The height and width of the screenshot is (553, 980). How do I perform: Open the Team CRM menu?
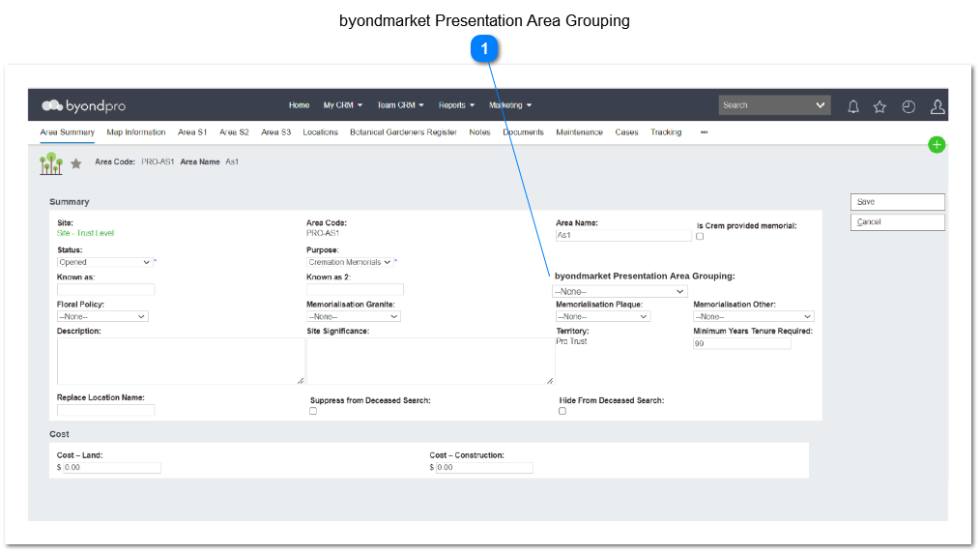[x=400, y=105]
